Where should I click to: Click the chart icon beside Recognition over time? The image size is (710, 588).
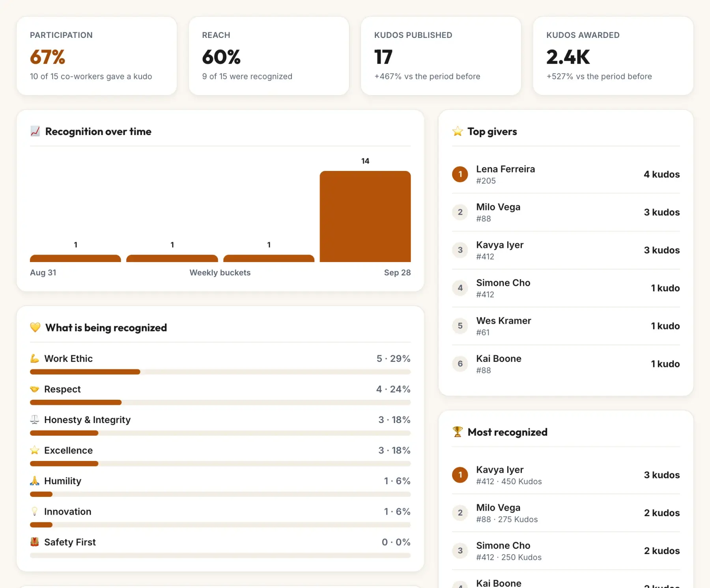click(35, 131)
